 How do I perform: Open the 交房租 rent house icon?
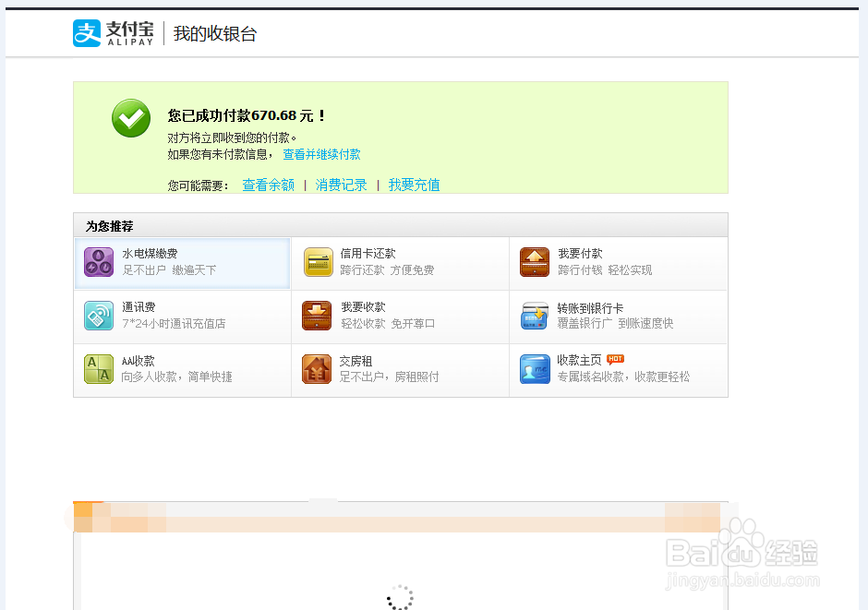click(317, 369)
